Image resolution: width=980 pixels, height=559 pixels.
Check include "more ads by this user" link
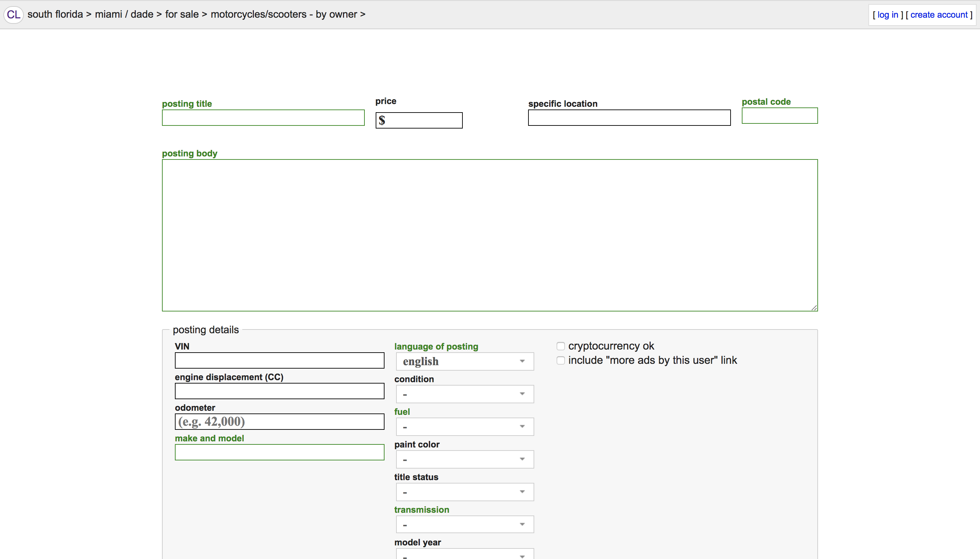[560, 360]
